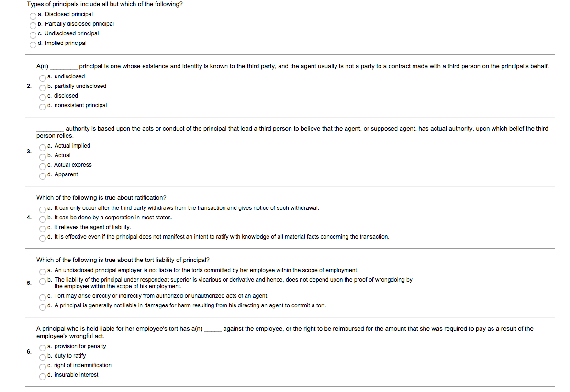Choose 'It can be done by a corporation' option
This screenshot has height=392, width=570.
pyautogui.click(x=43, y=219)
